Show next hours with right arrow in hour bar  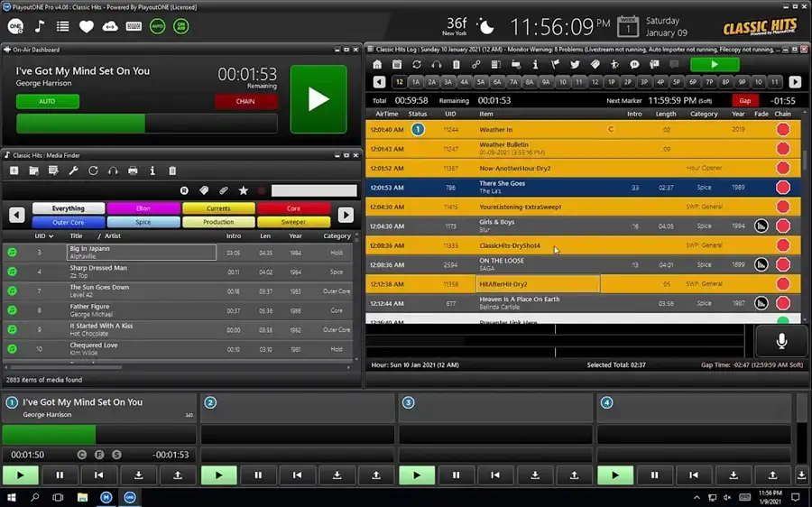(795, 82)
